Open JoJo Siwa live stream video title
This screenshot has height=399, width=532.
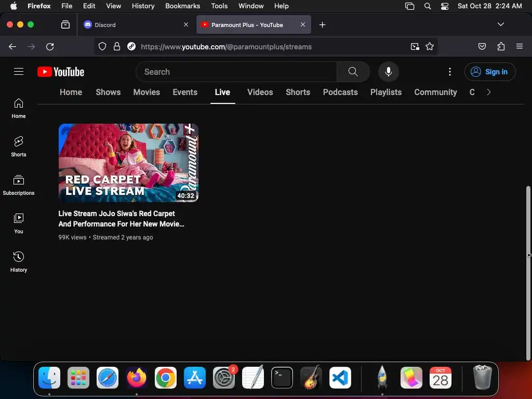point(121,219)
